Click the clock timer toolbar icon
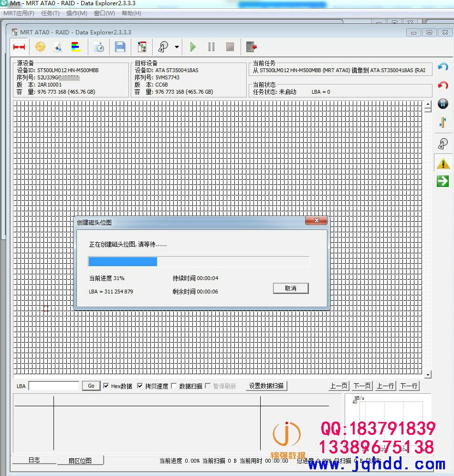The height and width of the screenshot is (476, 454). [99, 47]
